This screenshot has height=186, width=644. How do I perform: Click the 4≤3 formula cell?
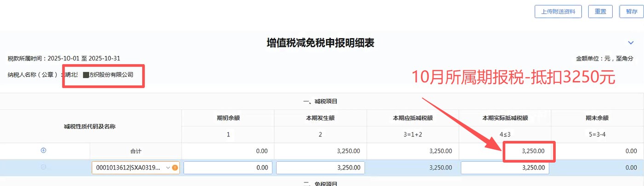505,135
